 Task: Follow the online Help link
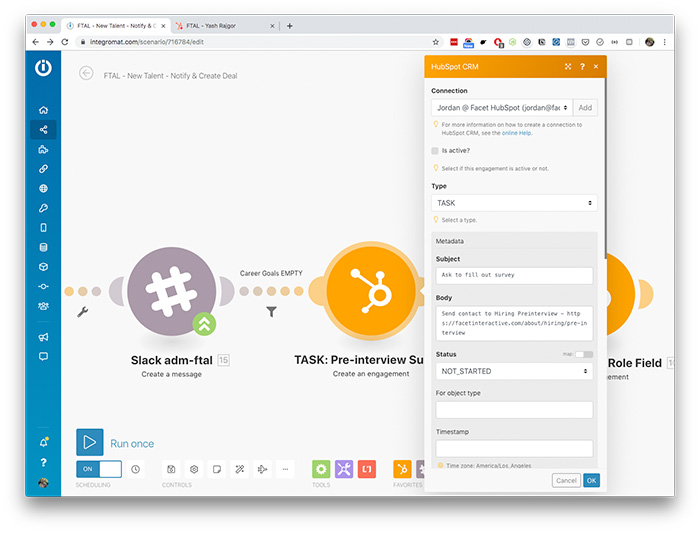(x=517, y=133)
